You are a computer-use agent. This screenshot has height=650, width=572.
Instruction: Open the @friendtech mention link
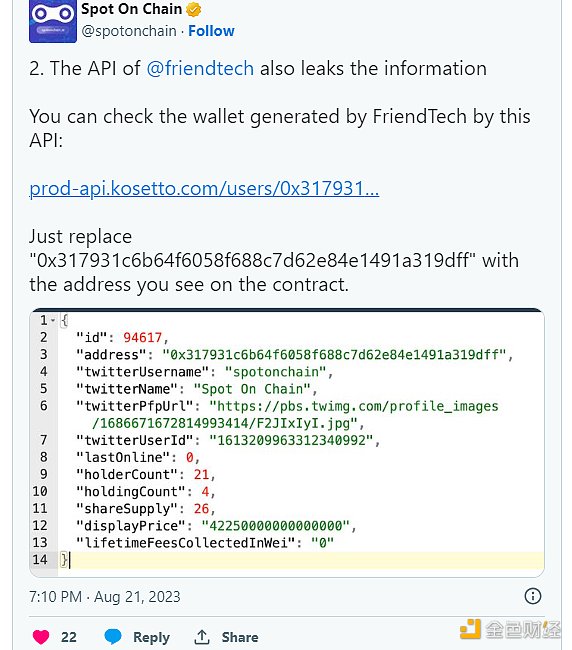point(200,68)
